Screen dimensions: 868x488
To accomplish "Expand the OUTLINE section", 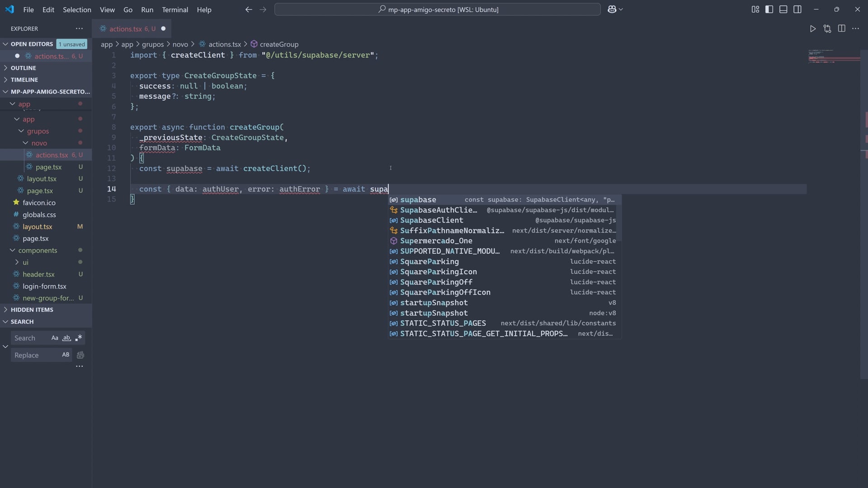I will [x=23, y=68].
